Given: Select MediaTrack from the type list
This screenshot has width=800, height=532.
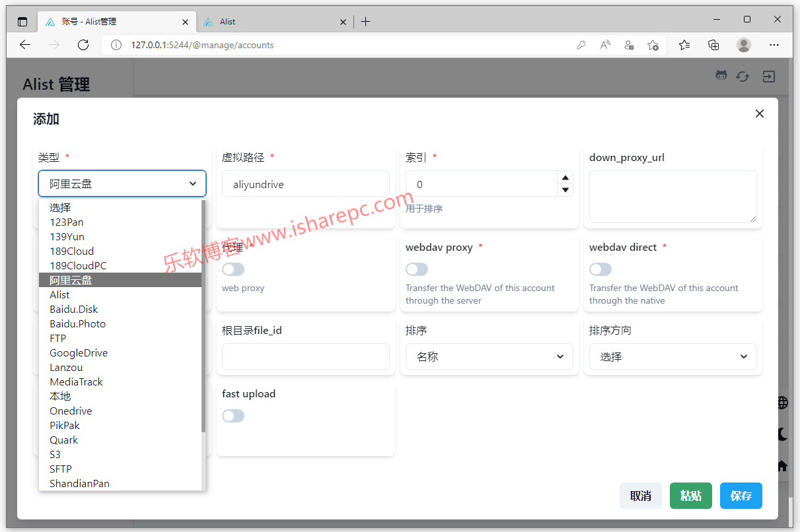Looking at the screenshot, I should pos(120,382).
